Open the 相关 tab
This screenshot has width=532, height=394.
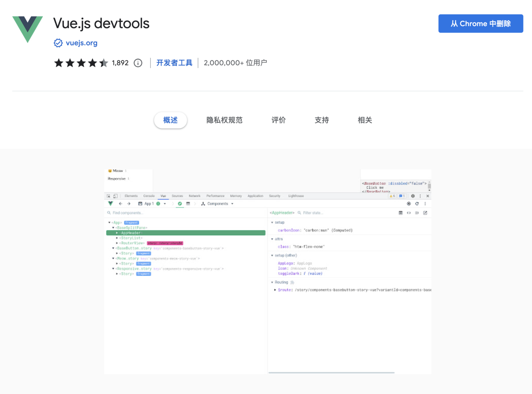[x=365, y=120]
